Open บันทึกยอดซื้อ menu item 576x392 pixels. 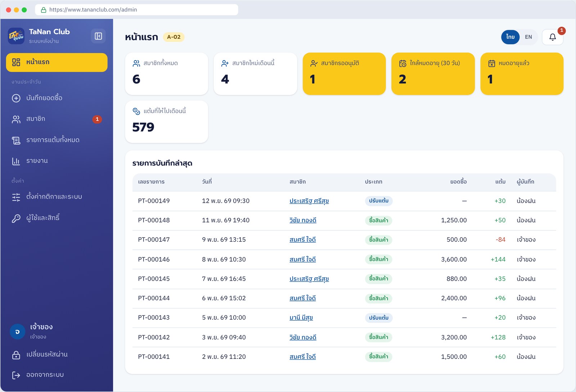(x=57, y=98)
